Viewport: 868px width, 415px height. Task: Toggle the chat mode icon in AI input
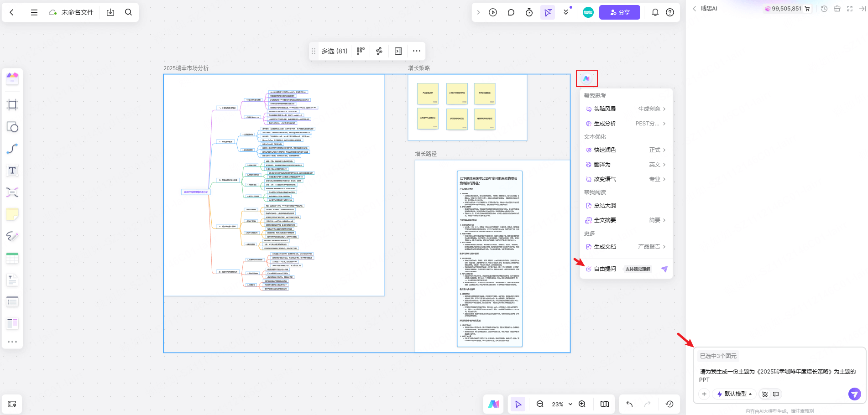(776, 394)
